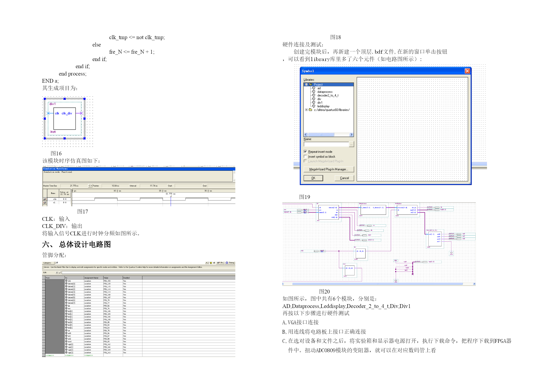Click the 'ad' module block in the schematic

328,213
